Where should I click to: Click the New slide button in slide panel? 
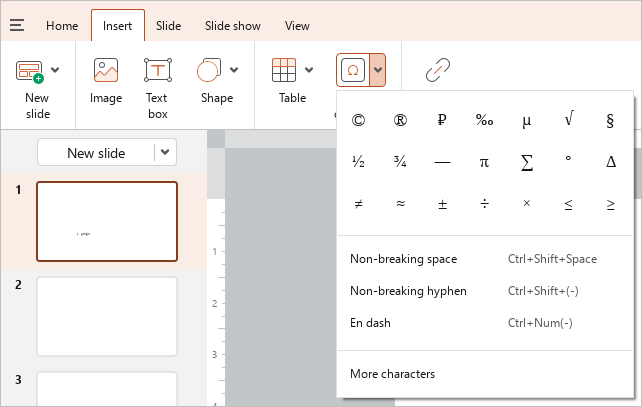click(x=96, y=153)
